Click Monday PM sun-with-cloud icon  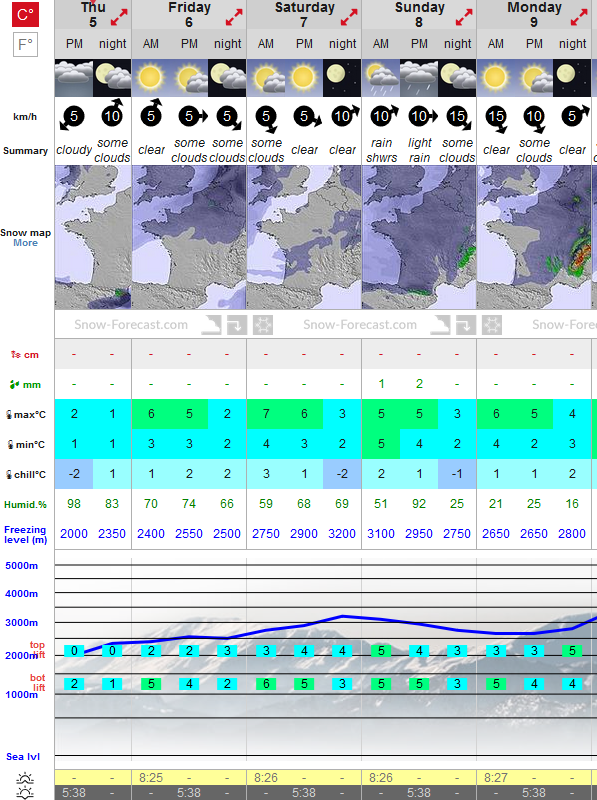(534, 78)
